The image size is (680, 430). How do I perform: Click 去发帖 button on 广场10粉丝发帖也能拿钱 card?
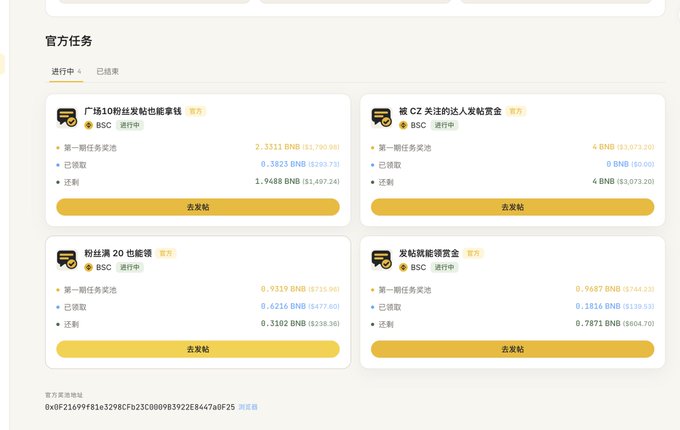(198, 207)
